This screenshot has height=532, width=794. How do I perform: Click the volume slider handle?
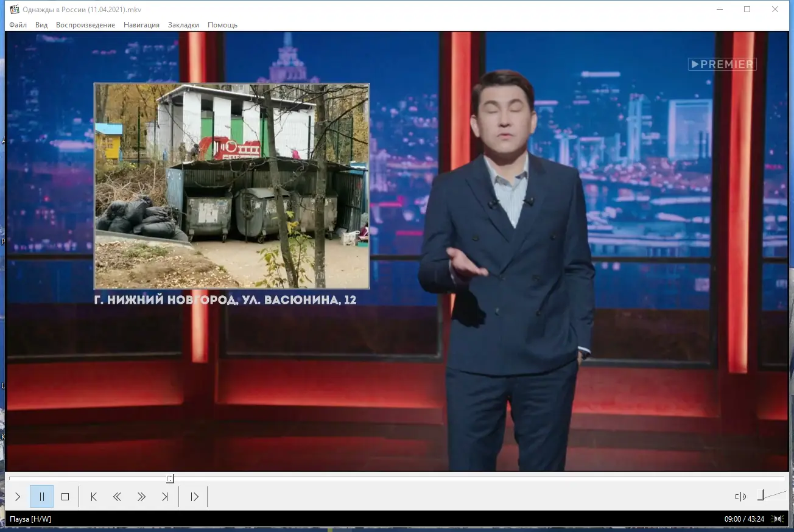(x=761, y=495)
